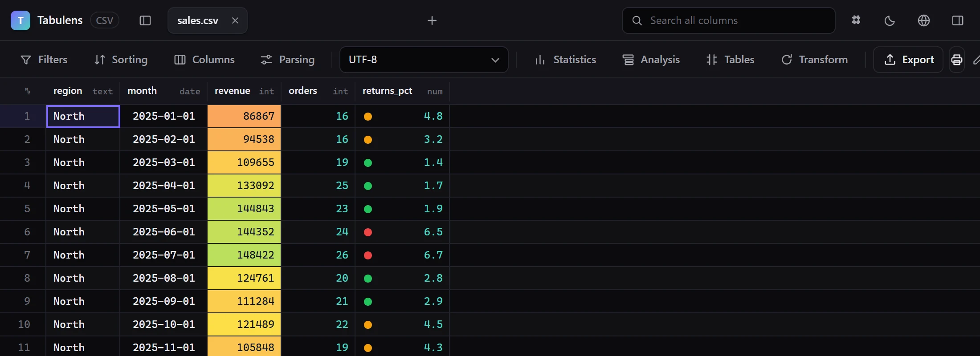Open the Filters panel

44,60
